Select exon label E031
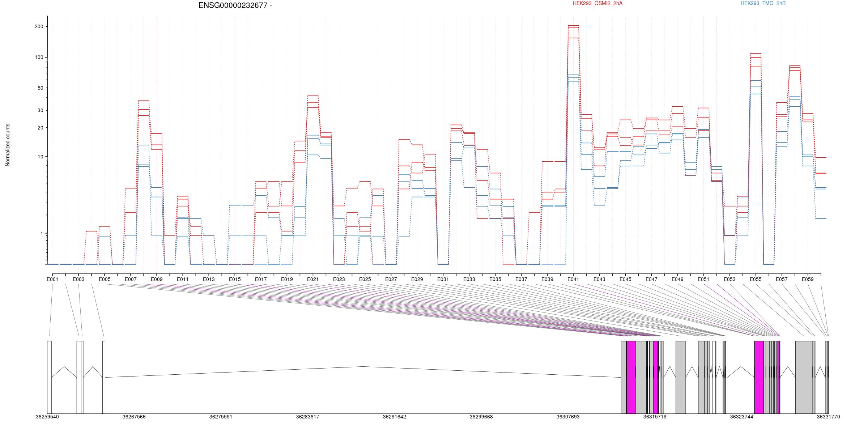 tap(443, 279)
